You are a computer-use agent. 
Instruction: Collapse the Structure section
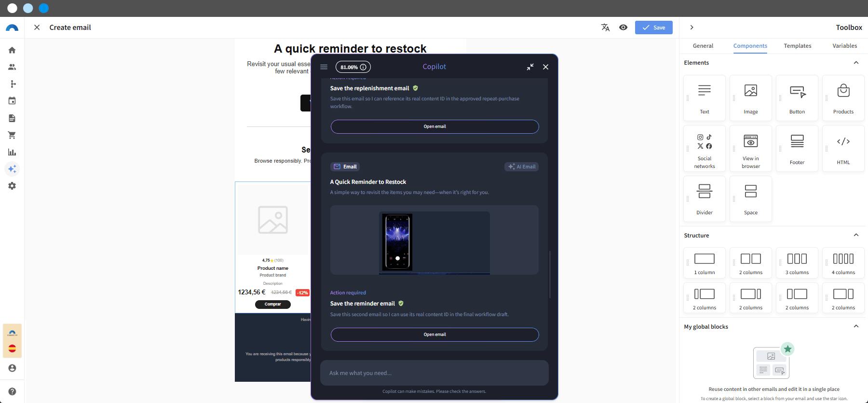(x=856, y=235)
